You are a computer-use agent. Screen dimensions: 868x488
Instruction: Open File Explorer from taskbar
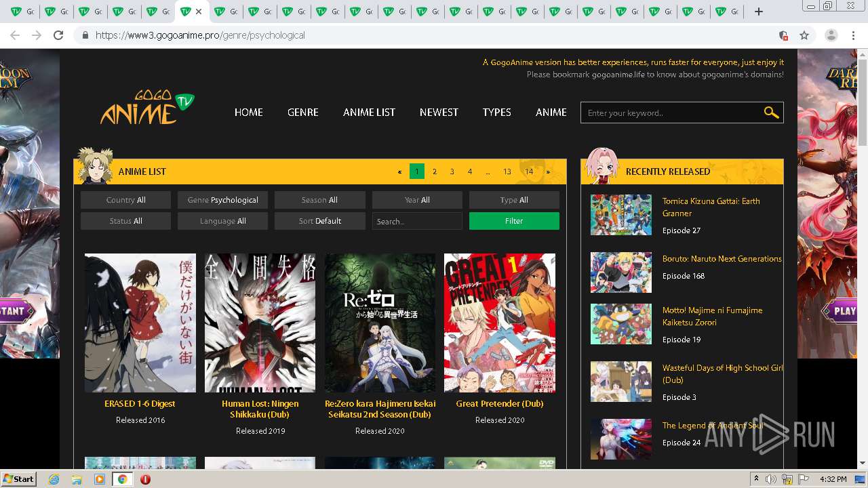pyautogui.click(x=77, y=479)
